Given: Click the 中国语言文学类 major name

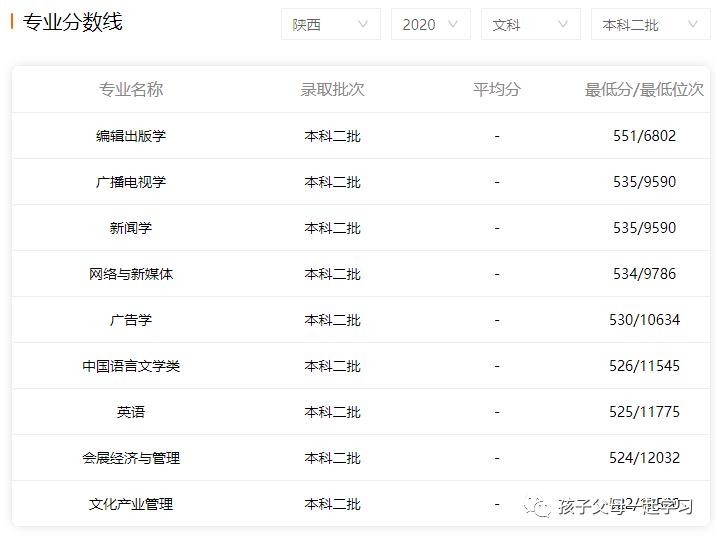Looking at the screenshot, I should pyautogui.click(x=131, y=366).
